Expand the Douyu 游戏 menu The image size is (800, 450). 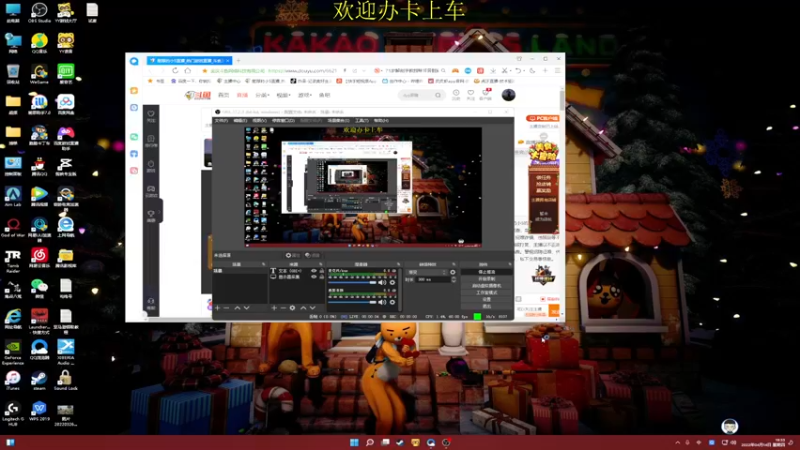[x=305, y=95]
